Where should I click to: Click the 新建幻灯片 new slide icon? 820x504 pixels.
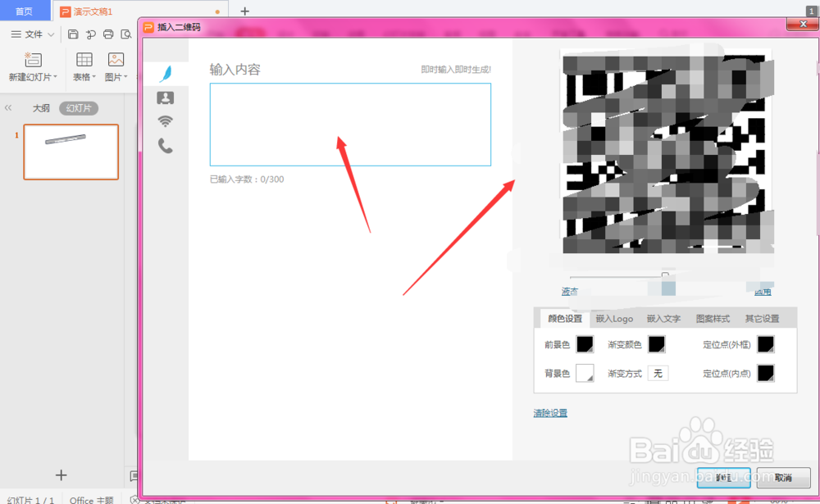point(33,60)
